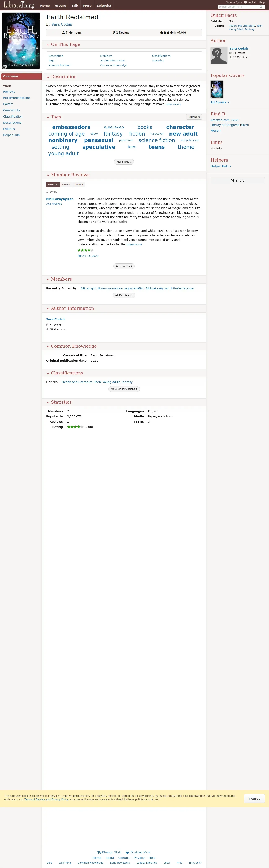Click the link icon beside Oct 13, 2022
The image size is (269, 868).
pos(79,256)
